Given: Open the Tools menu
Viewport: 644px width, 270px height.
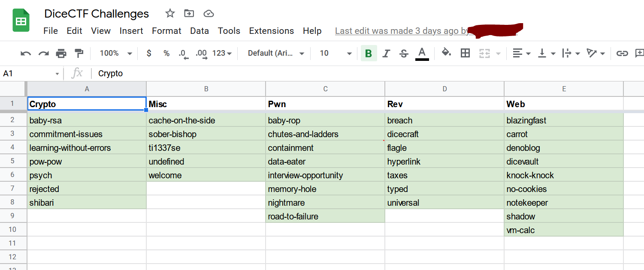Looking at the screenshot, I should pyautogui.click(x=229, y=31).
